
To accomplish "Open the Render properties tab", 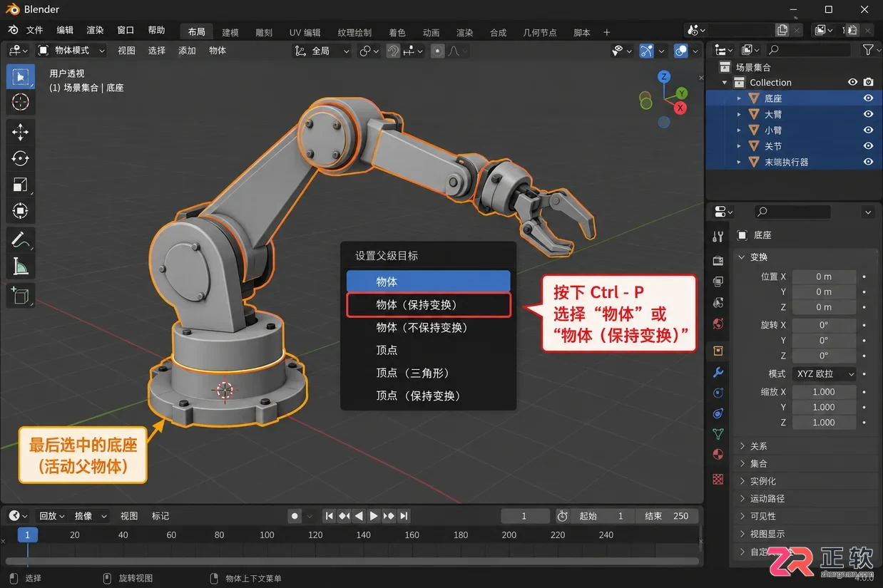I will [718, 261].
